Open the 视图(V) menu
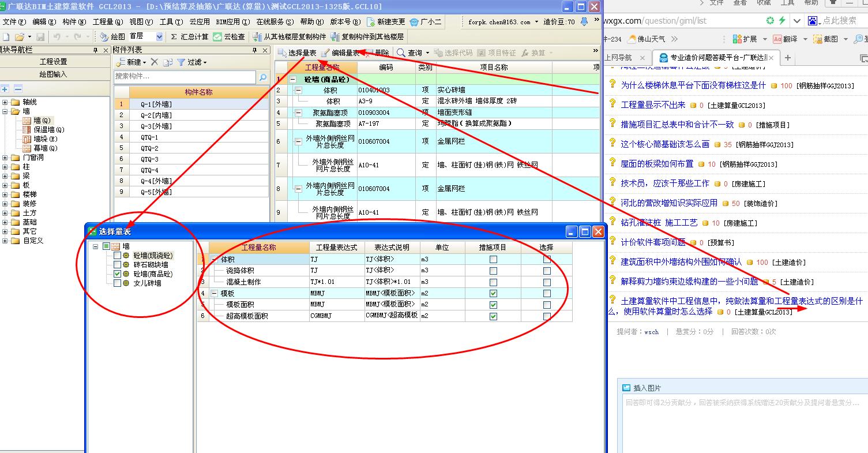Screen dimensions: 868x453 tap(141, 22)
